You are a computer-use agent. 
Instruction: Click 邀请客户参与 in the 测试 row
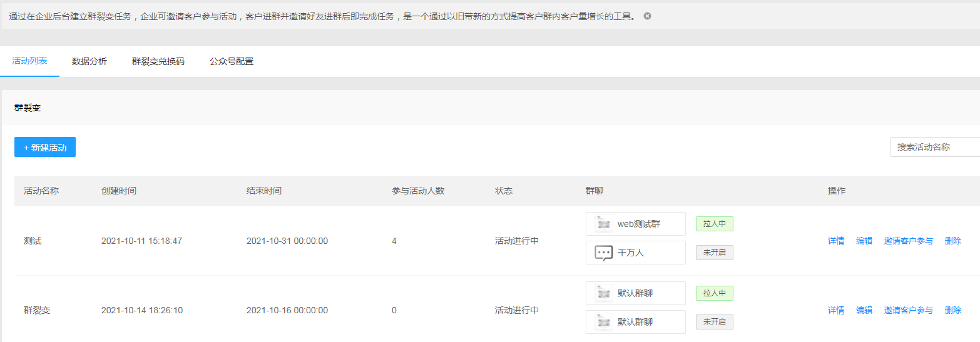909,241
